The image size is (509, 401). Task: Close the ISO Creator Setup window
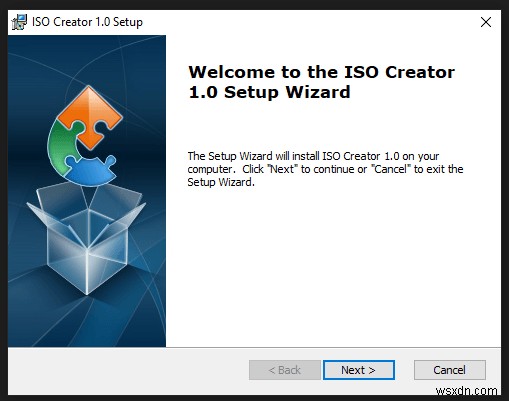point(486,22)
